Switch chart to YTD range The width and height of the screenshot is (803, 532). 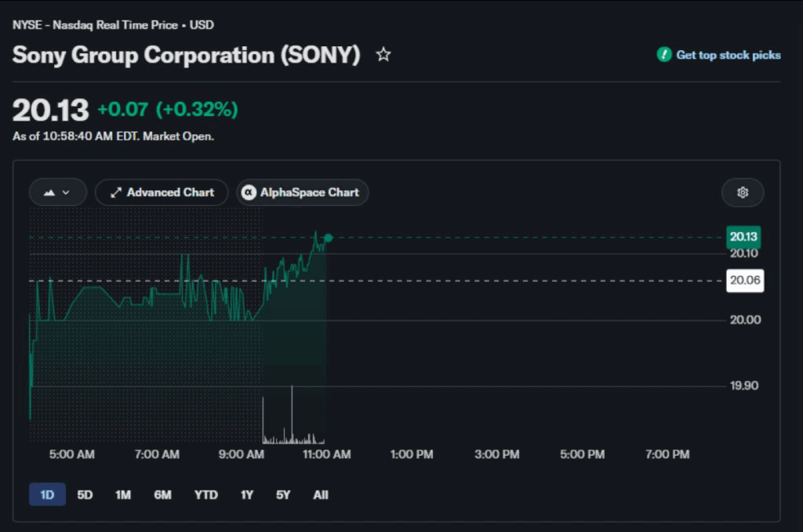click(x=206, y=494)
